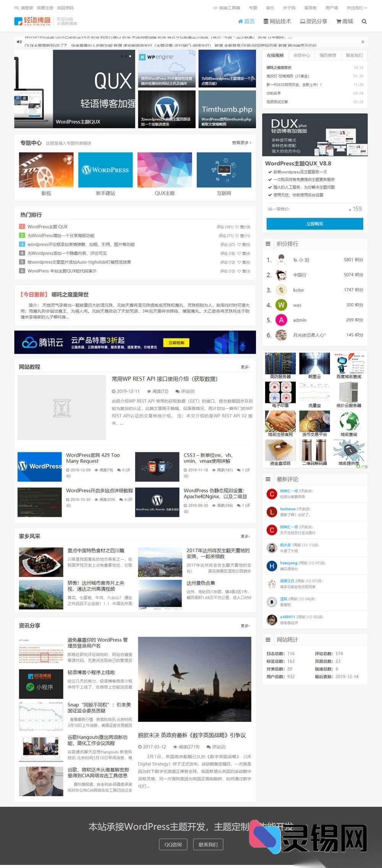This screenshot has height=868, width=382.
Task: Click list icon beside 积分排行 heading
Action: pyautogui.click(x=268, y=244)
